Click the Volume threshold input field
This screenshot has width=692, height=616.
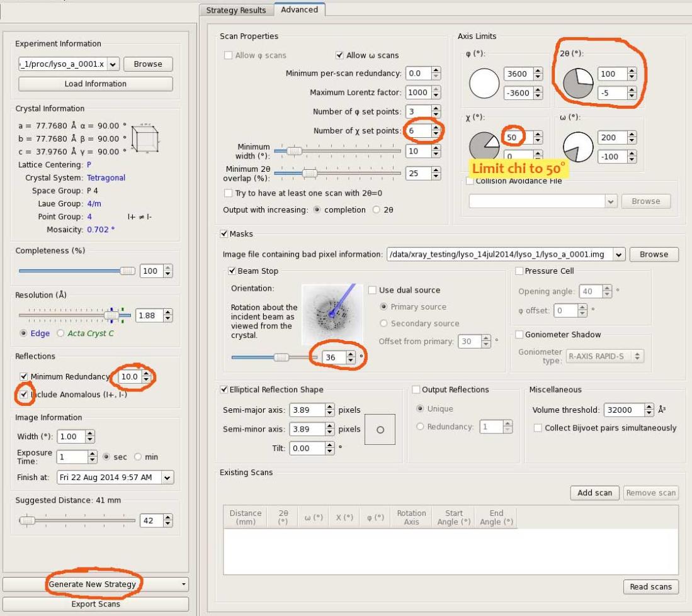pyautogui.click(x=623, y=410)
